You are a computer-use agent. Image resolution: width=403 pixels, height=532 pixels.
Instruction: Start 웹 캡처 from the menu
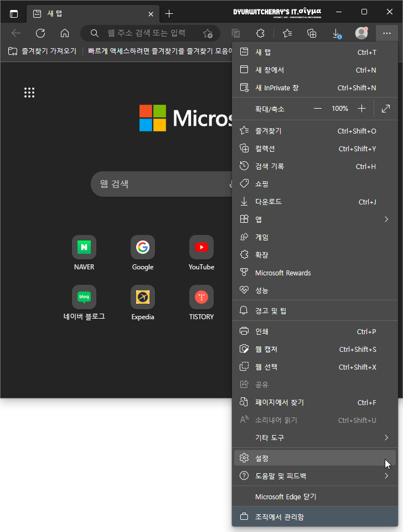315,349
